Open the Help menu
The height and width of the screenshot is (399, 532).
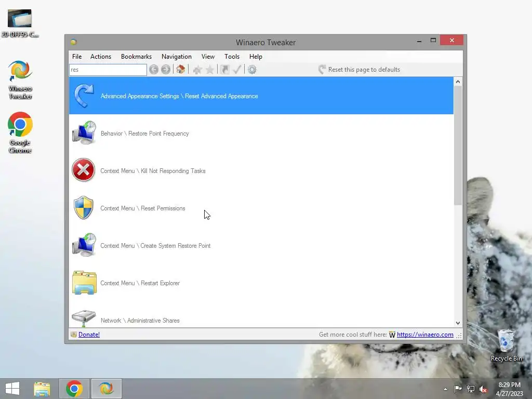click(256, 56)
